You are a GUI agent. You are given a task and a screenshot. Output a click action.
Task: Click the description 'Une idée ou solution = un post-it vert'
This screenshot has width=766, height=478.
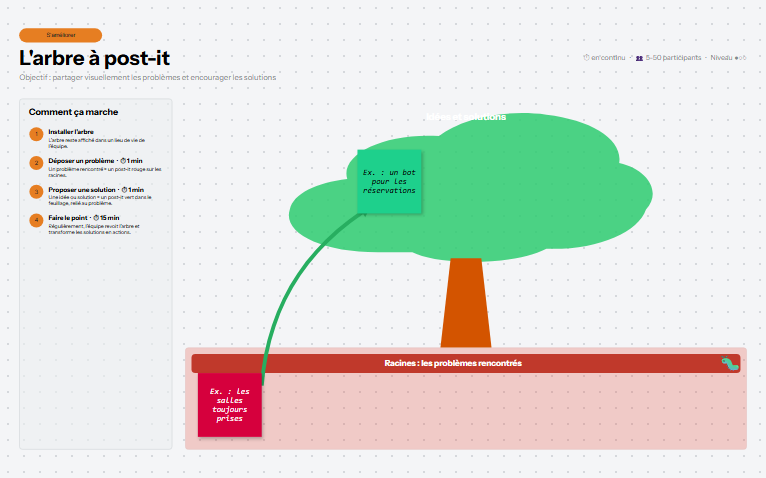(100, 200)
